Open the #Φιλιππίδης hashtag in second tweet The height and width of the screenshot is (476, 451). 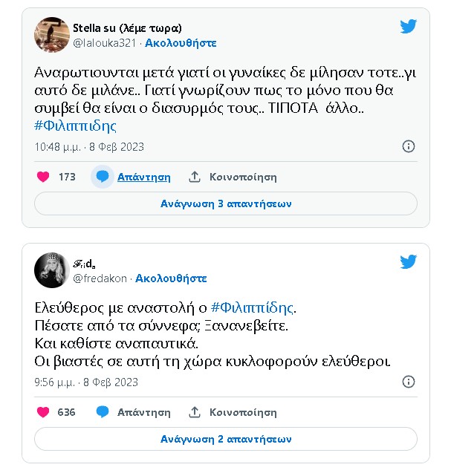click(x=253, y=307)
